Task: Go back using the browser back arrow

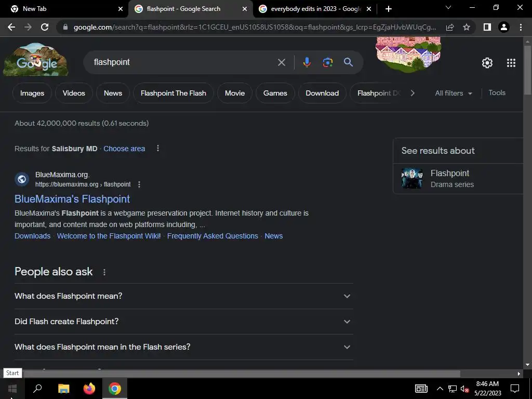Action: pyautogui.click(x=11, y=27)
